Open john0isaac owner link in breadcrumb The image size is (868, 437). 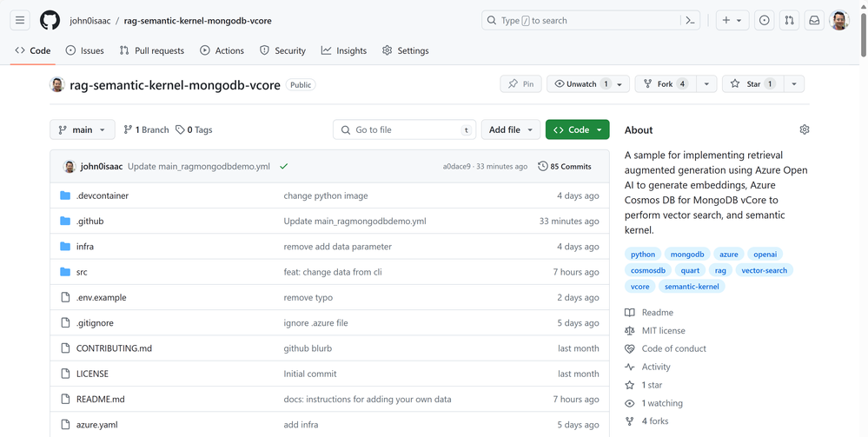click(90, 21)
